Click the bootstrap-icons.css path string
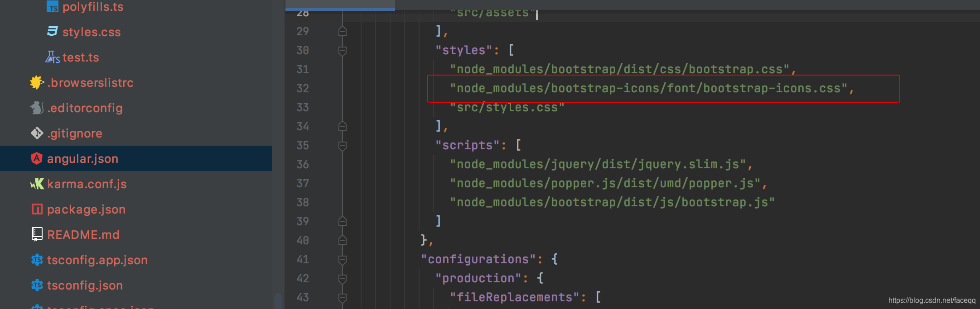The width and height of the screenshot is (980, 309). coord(649,88)
